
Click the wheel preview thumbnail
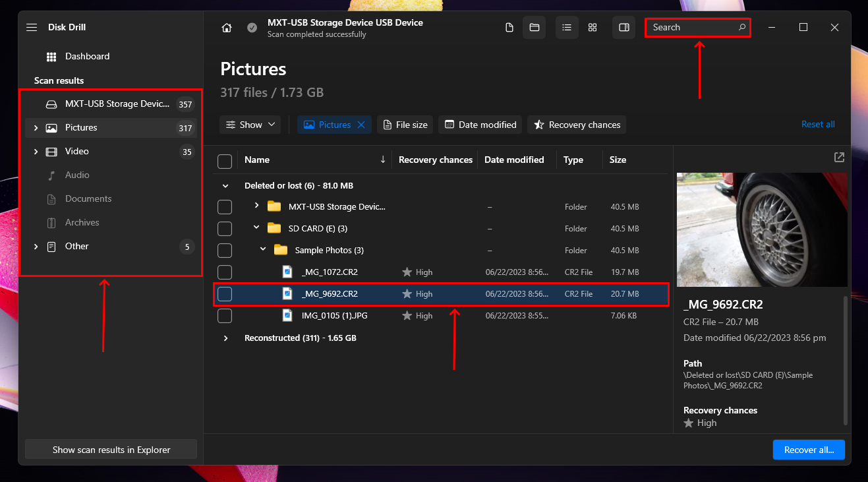click(762, 230)
